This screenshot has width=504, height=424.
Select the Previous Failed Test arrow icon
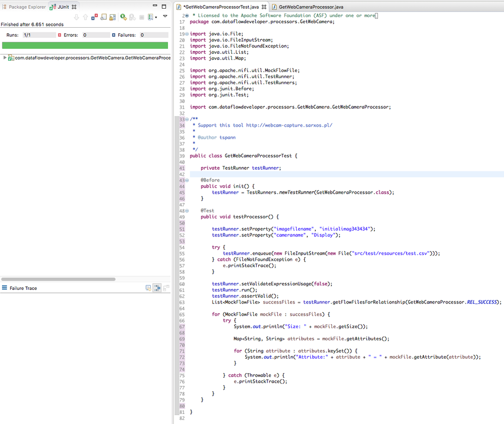[x=86, y=17]
